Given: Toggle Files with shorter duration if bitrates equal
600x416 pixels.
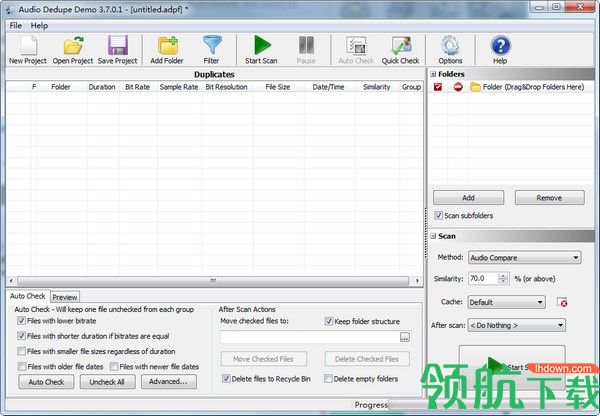Looking at the screenshot, I should pyautogui.click(x=21, y=336).
